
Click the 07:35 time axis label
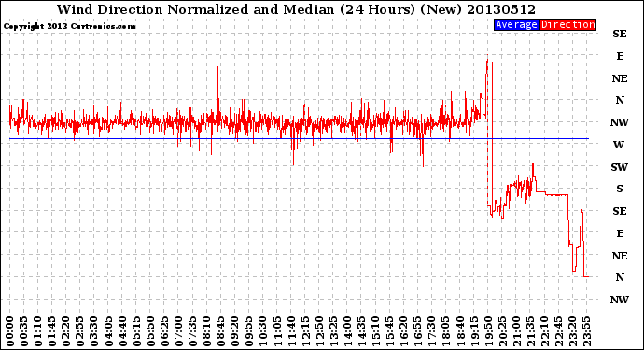point(193,331)
